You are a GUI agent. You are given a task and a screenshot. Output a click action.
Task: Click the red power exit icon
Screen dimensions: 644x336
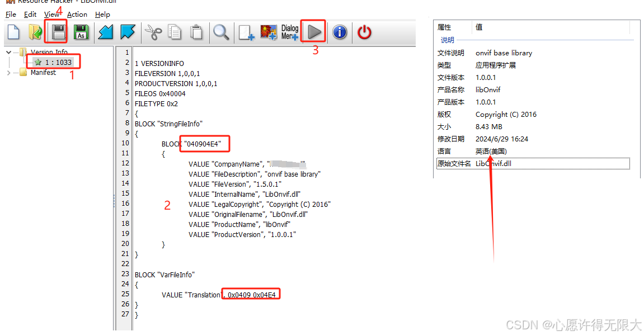pyautogui.click(x=364, y=32)
